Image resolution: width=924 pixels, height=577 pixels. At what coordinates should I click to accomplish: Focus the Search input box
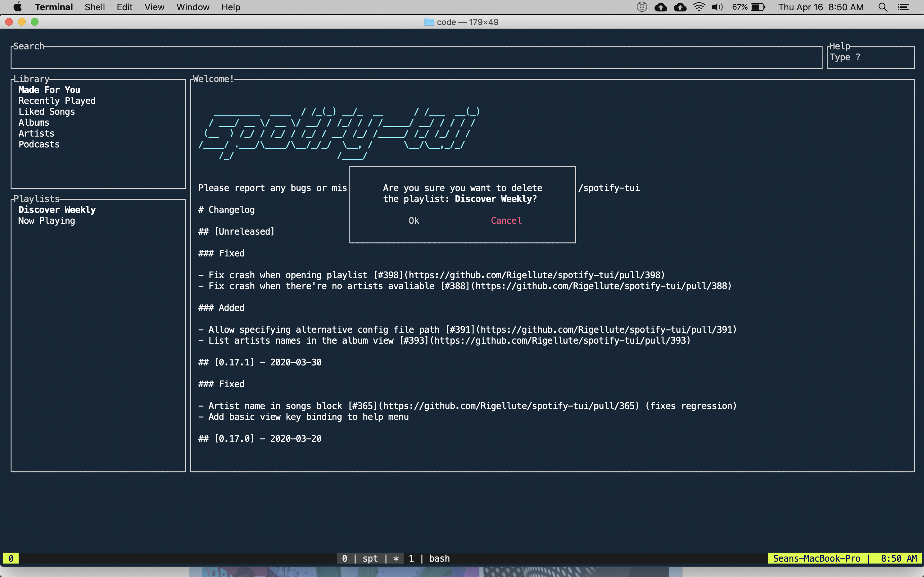[416, 58]
